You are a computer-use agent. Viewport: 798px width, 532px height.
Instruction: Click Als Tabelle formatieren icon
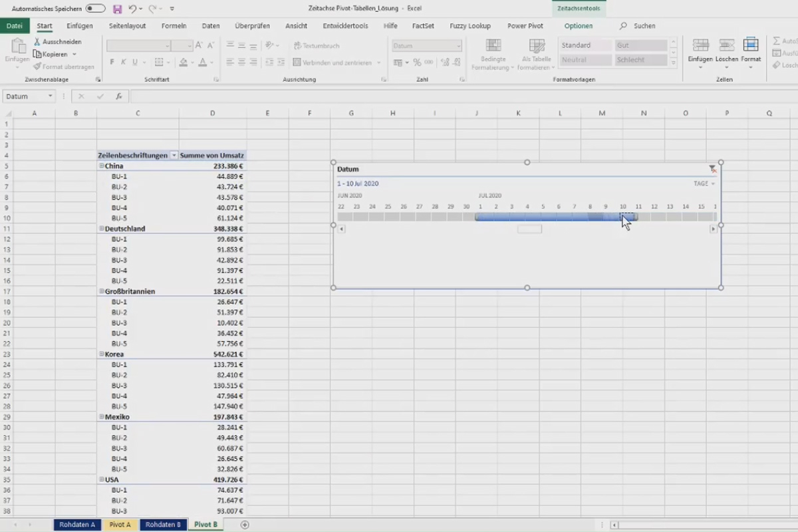[536, 46]
